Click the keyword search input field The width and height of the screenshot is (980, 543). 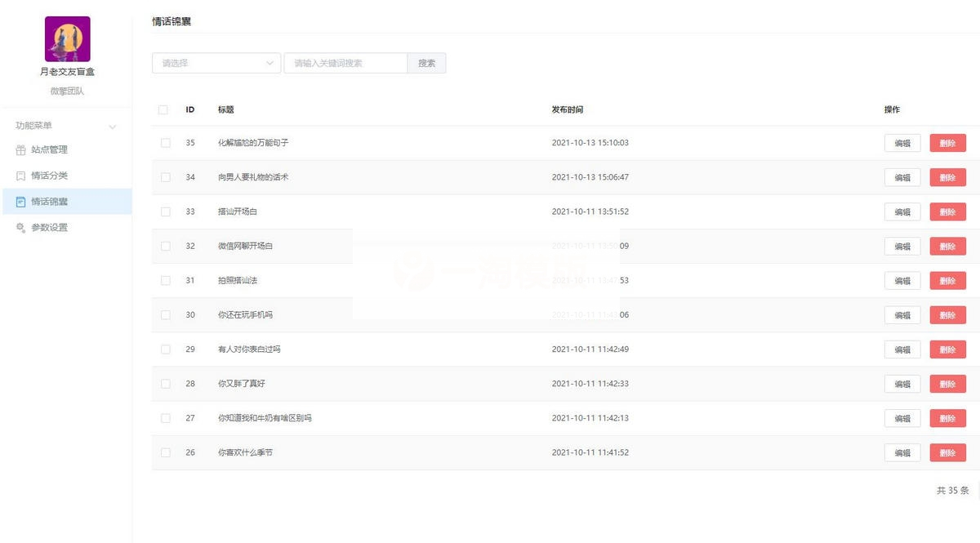(343, 62)
